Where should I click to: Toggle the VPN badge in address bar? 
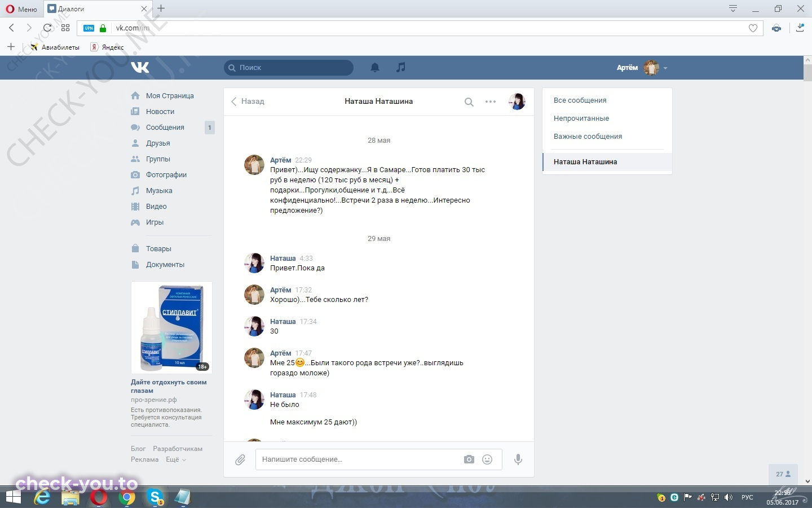click(89, 28)
